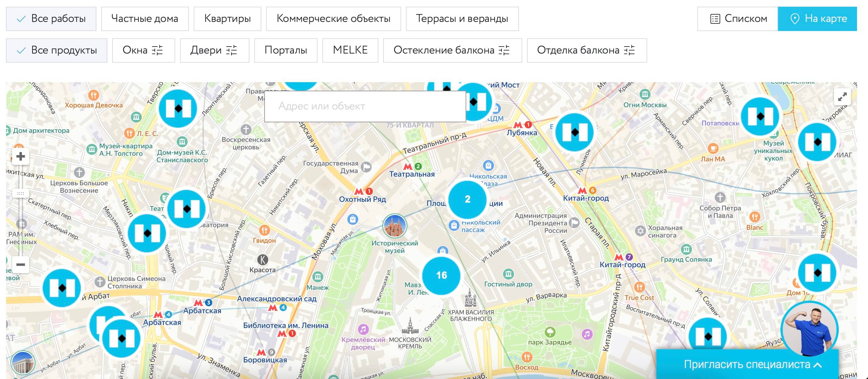Viewport: 868px width, 379px height.
Task: Click the specialist photo avatar
Action: (x=810, y=329)
